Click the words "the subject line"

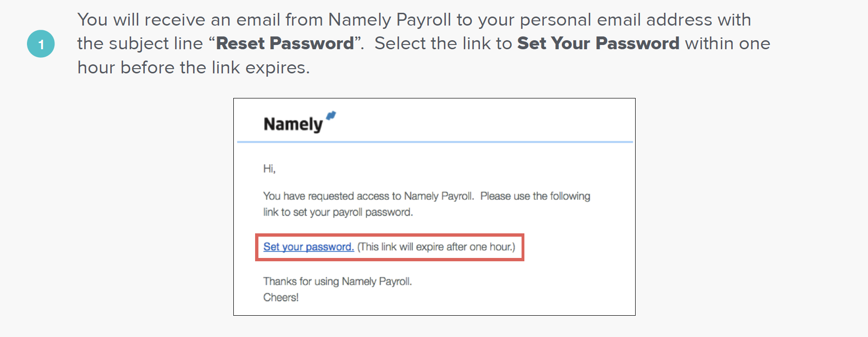point(140,44)
